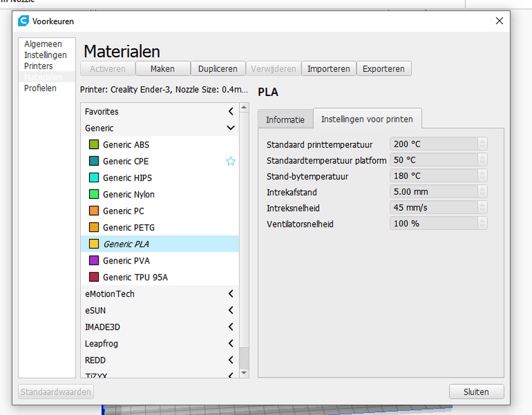Click the Printer Creality Ender-3 label
Screen dimensions: 532x415
pyautogui.click(x=164, y=89)
